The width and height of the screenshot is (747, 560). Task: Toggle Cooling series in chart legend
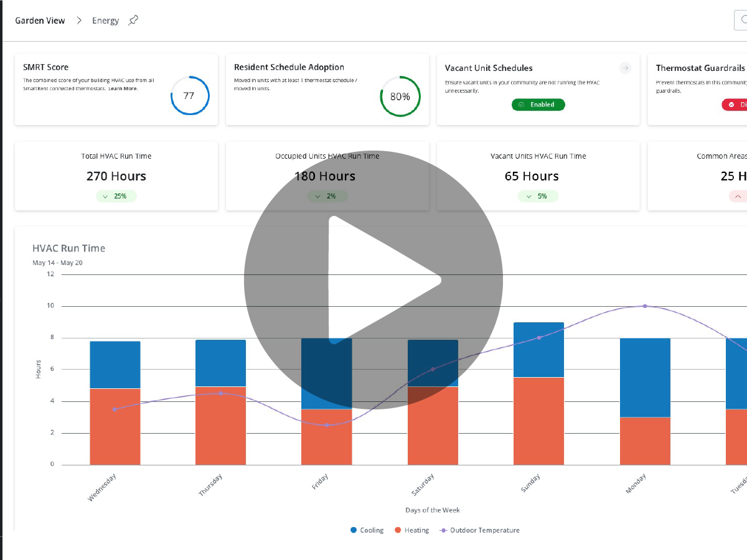367,530
